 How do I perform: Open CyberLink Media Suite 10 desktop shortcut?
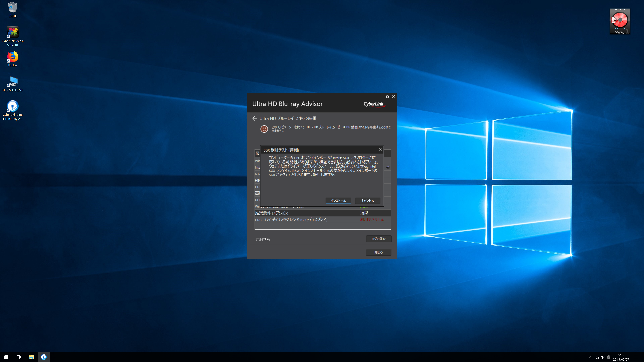pyautogui.click(x=13, y=33)
